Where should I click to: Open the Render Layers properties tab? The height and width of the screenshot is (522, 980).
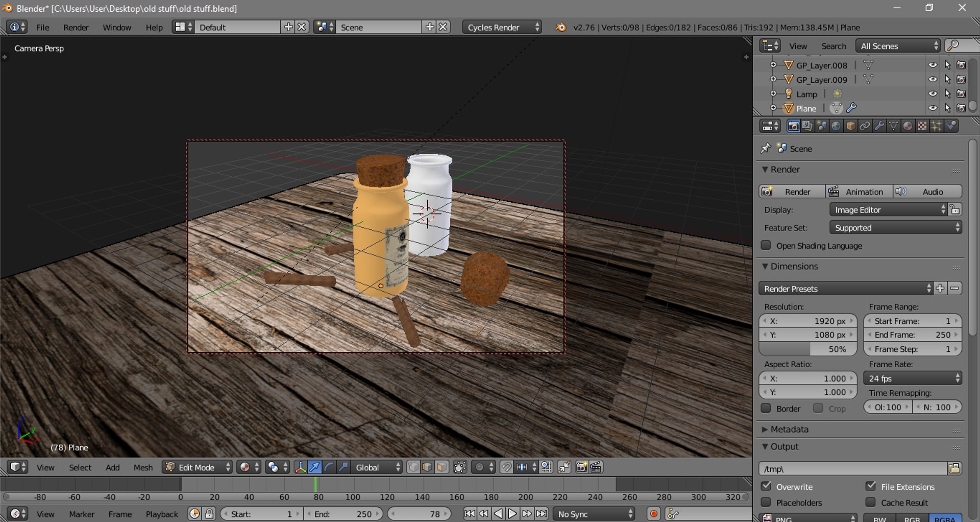(807, 126)
